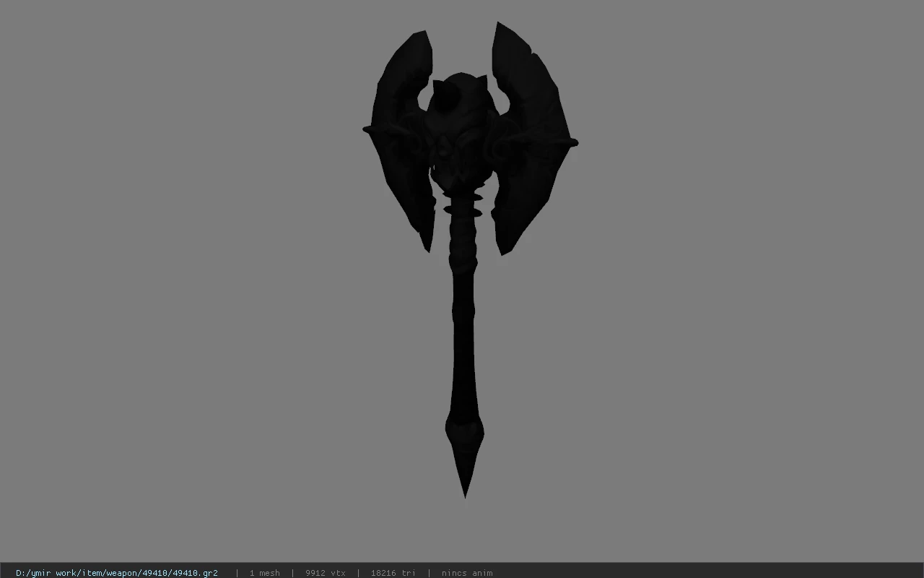
Task: Click the 'nincs anim' status entry
Action: (467, 573)
